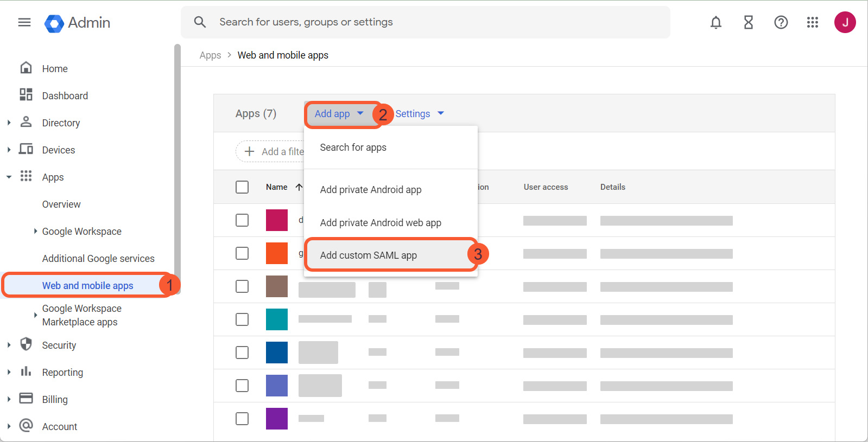Expand the Directory section arrow
This screenshot has height=442, width=868.
click(9, 123)
